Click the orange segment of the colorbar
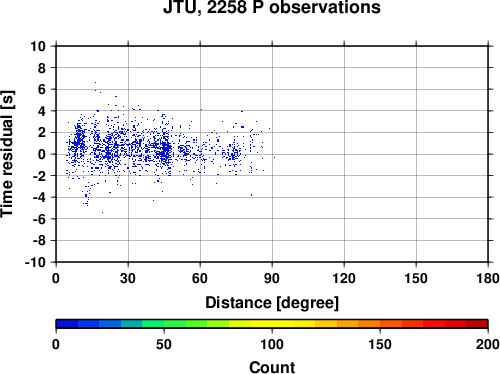Viewport: 500px width, 374px height. (369, 324)
